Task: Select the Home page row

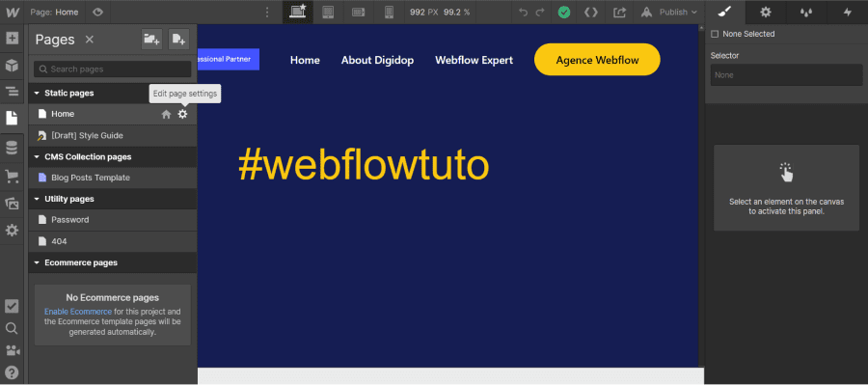Action: 113,114
